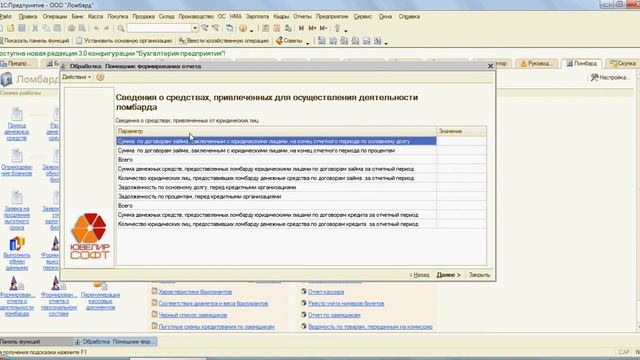Click the Open file icon in the toolbar
This screenshot has width=640, height=360.
point(11,28)
